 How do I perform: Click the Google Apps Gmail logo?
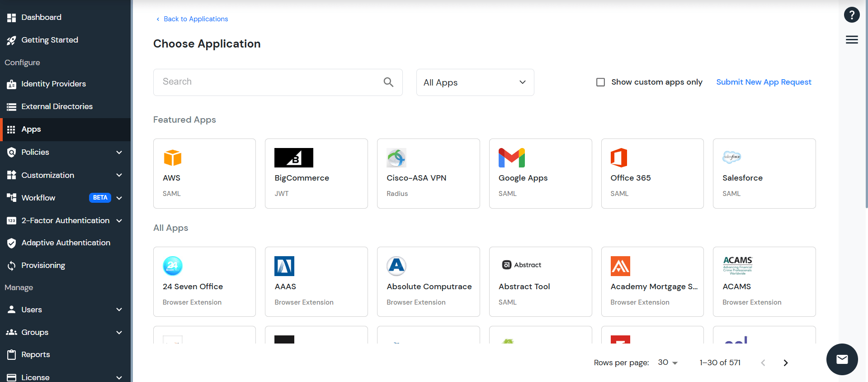512,158
